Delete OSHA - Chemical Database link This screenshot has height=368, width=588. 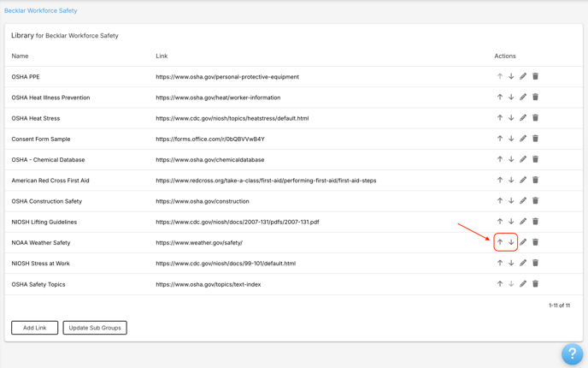(x=536, y=159)
